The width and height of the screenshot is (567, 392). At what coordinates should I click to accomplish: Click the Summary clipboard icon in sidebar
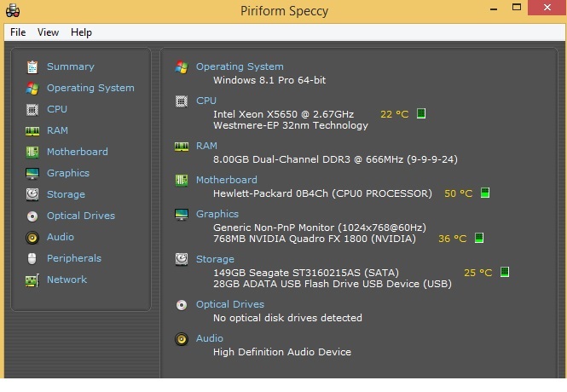(x=32, y=66)
